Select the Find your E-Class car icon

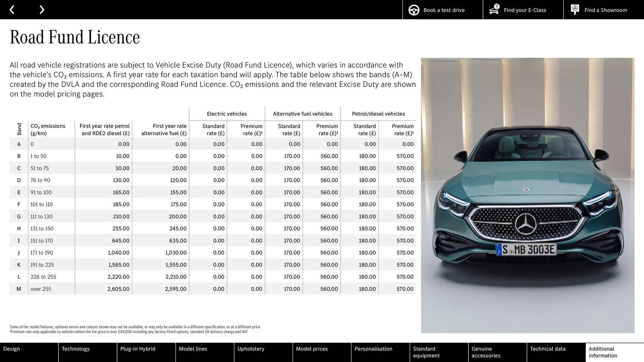coord(493,11)
